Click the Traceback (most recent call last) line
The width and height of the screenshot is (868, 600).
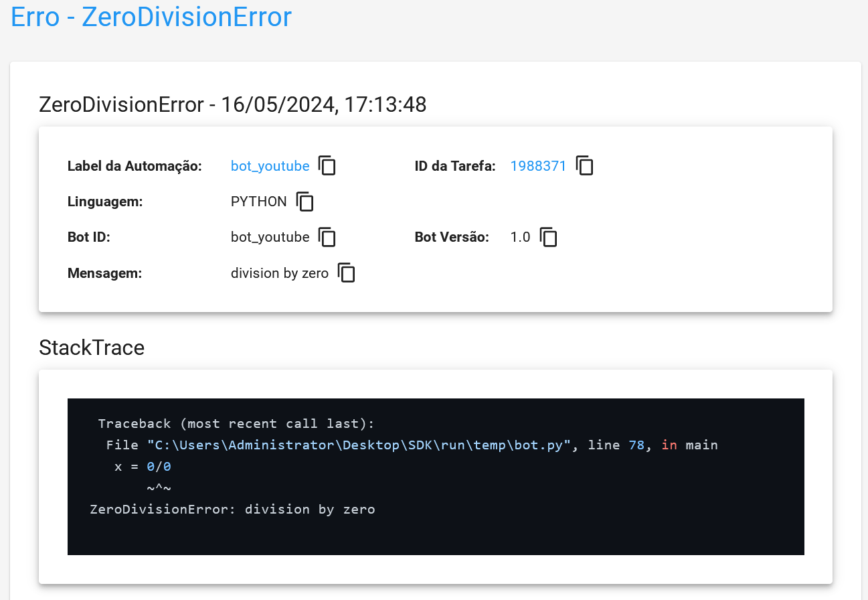coord(236,424)
